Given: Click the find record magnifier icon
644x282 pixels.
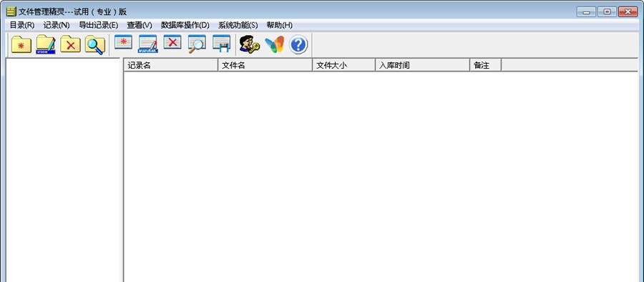Looking at the screenshot, I should [x=197, y=44].
